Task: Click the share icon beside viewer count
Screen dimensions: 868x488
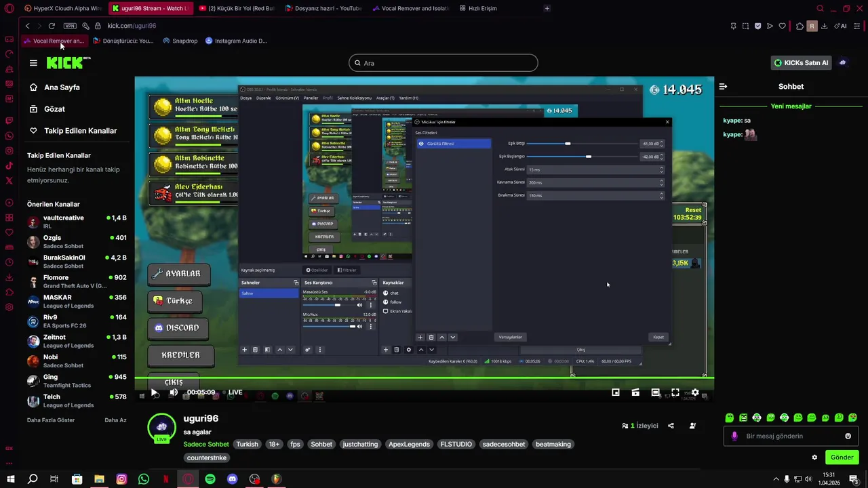Action: 671,426
